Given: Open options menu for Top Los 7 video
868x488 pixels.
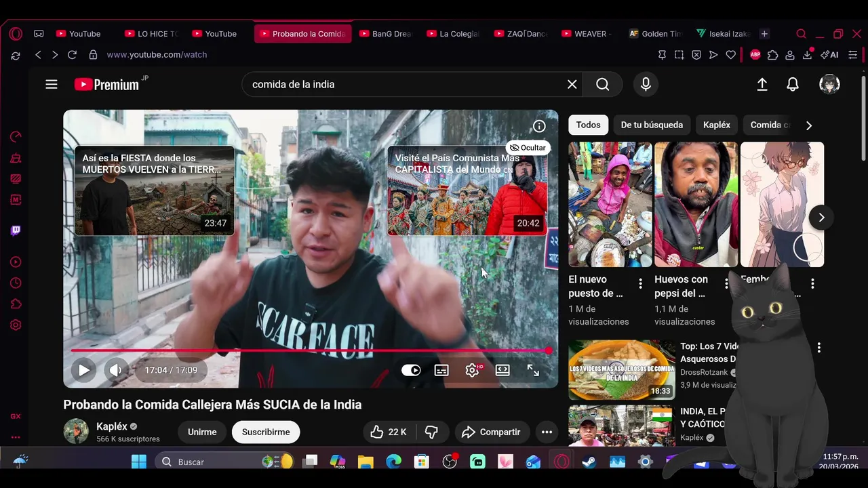Looking at the screenshot, I should [818, 348].
